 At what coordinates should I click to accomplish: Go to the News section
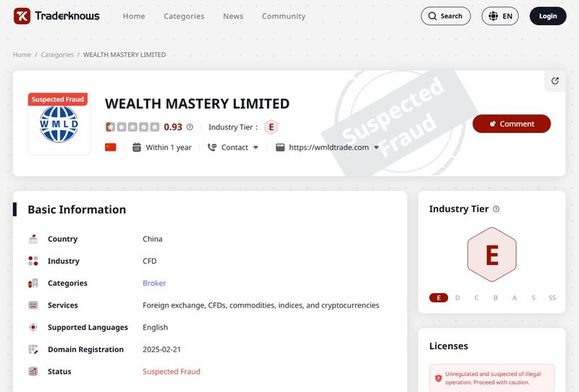pyautogui.click(x=233, y=16)
